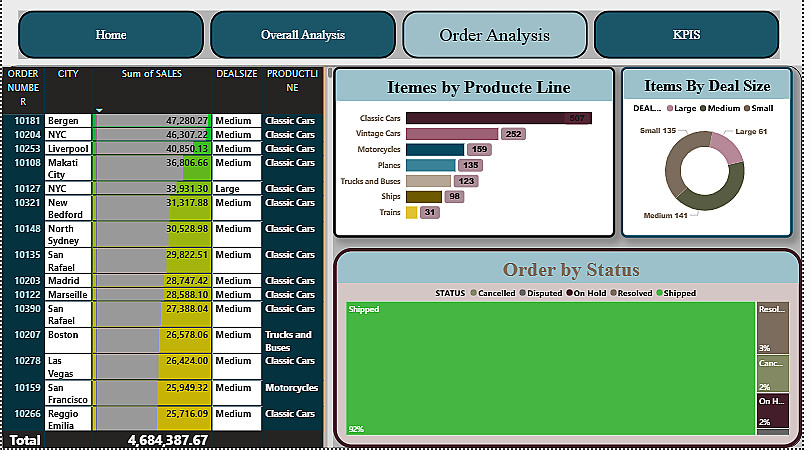Viewport: 810px width, 450px height.
Task: Click the Medium 141 donut label
Action: coord(665,215)
